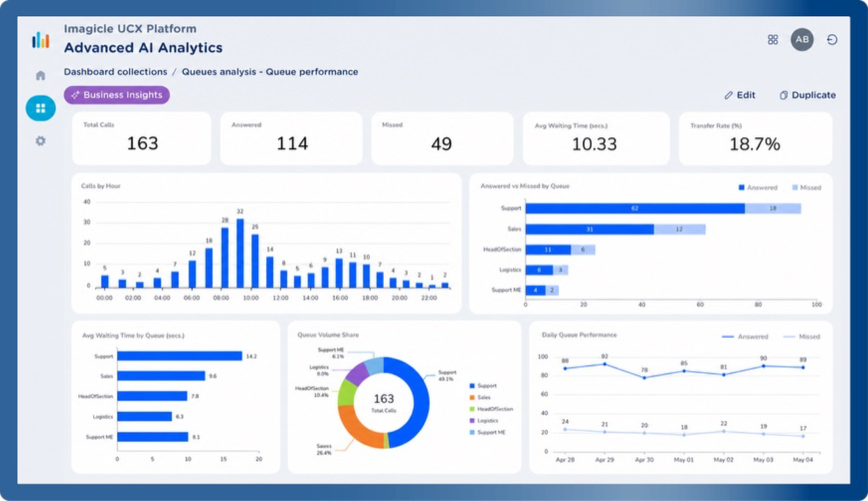Go to Dashboard collections breadcrumb

point(115,72)
